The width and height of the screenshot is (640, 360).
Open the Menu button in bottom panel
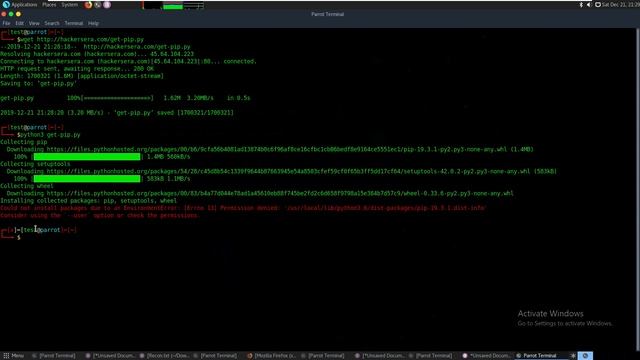point(14,356)
